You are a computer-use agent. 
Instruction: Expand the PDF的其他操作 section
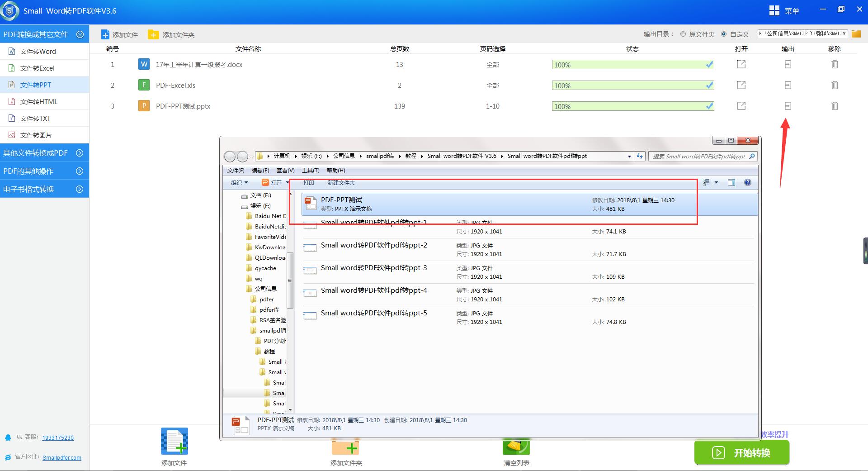pyautogui.click(x=80, y=171)
